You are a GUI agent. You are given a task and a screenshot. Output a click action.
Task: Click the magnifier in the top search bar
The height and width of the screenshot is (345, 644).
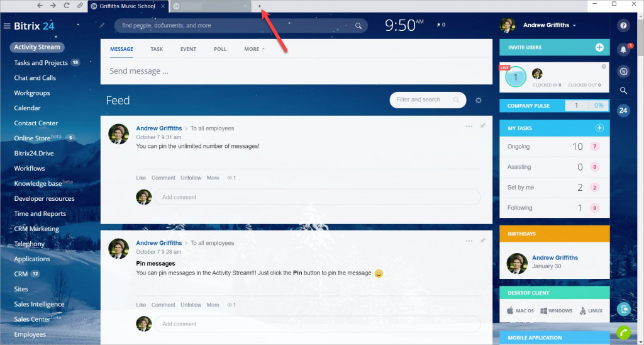[358, 25]
